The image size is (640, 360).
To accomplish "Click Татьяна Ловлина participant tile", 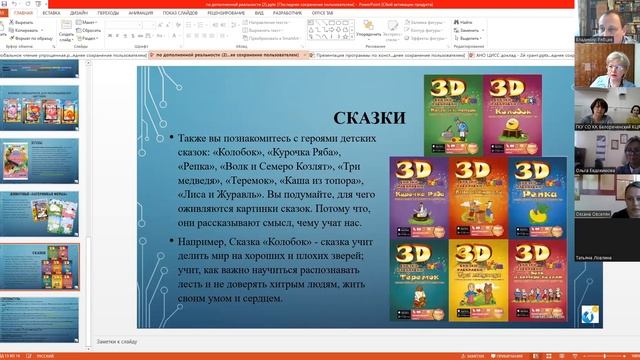I will pos(607,240).
